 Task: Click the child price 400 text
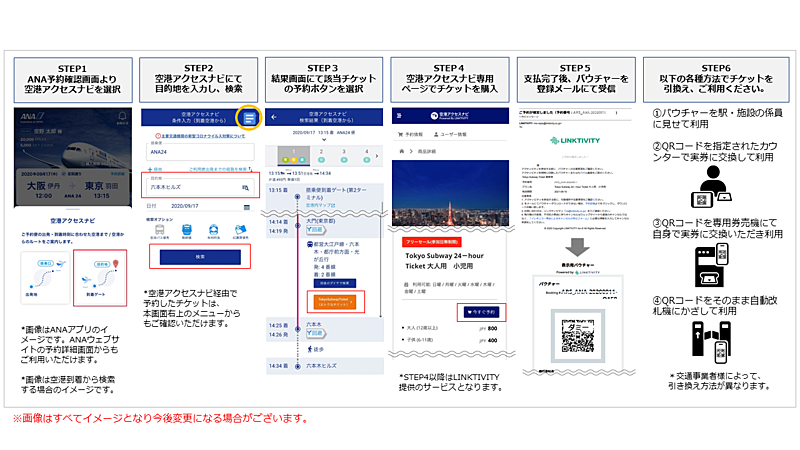point(492,340)
